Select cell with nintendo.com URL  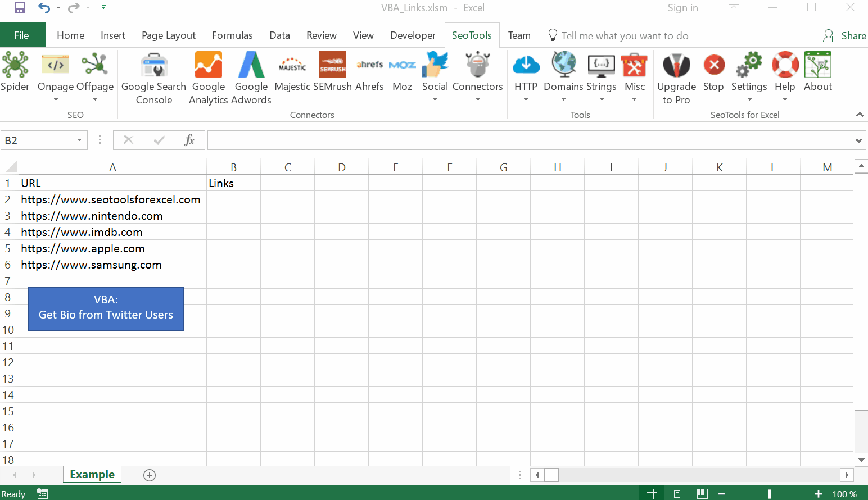(x=112, y=216)
